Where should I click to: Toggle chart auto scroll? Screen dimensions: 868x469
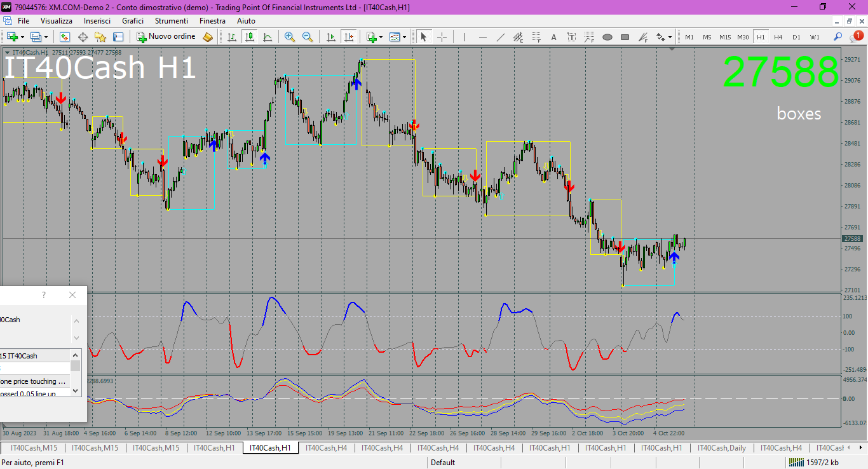coord(330,37)
